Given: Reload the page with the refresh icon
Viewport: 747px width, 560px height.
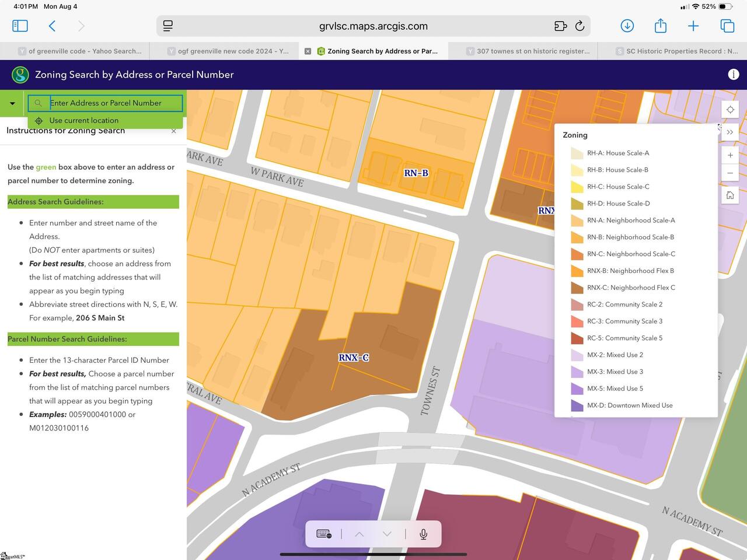Looking at the screenshot, I should point(580,26).
